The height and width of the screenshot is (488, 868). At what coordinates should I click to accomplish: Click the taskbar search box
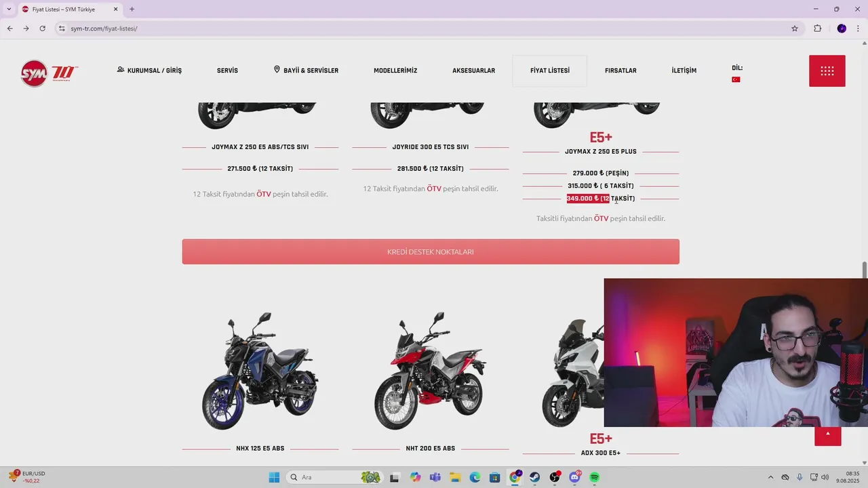coord(334,477)
